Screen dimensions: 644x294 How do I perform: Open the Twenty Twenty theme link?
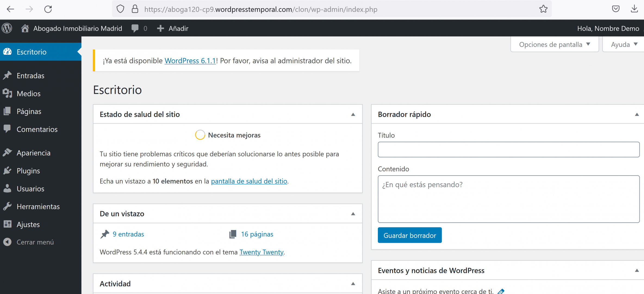261,252
